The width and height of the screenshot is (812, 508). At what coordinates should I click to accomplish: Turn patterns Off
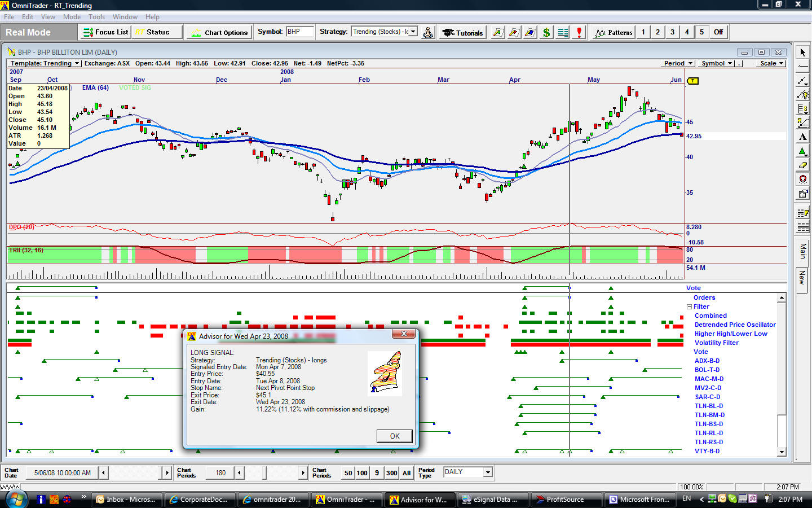(718, 32)
